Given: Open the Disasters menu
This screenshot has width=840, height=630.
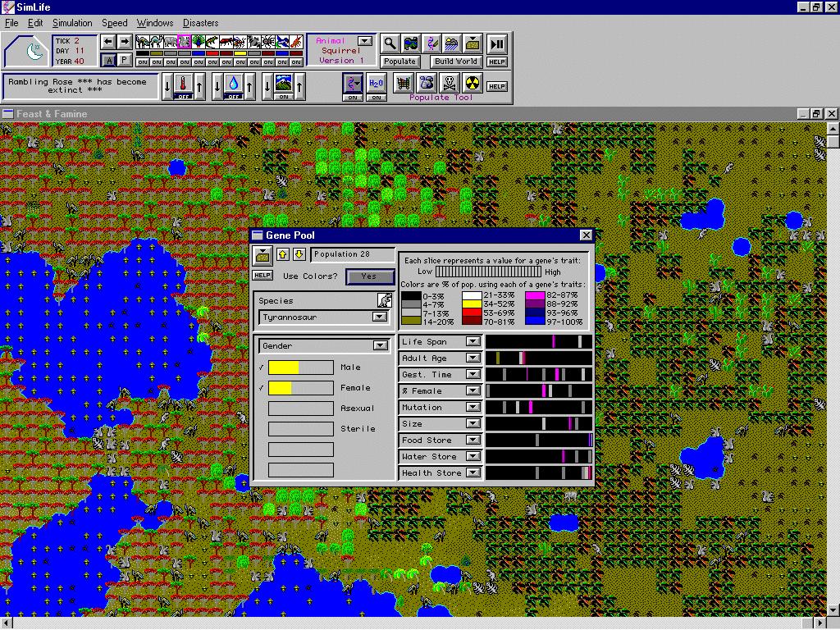Looking at the screenshot, I should [200, 23].
